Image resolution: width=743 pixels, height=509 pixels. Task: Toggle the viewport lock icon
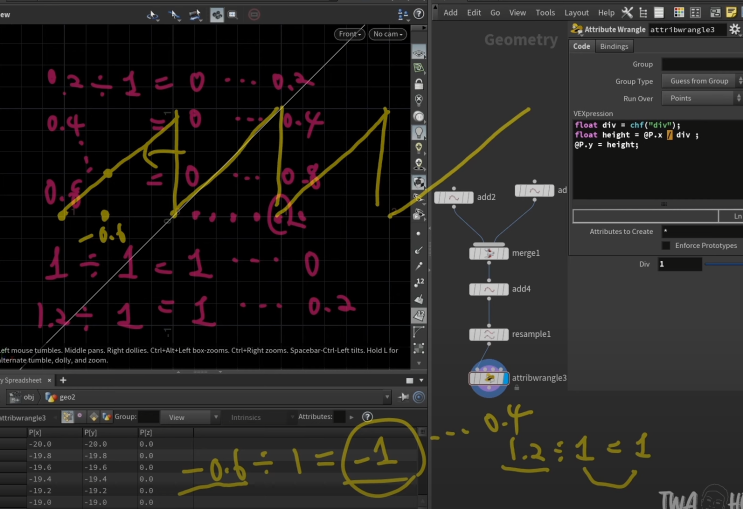(x=418, y=84)
